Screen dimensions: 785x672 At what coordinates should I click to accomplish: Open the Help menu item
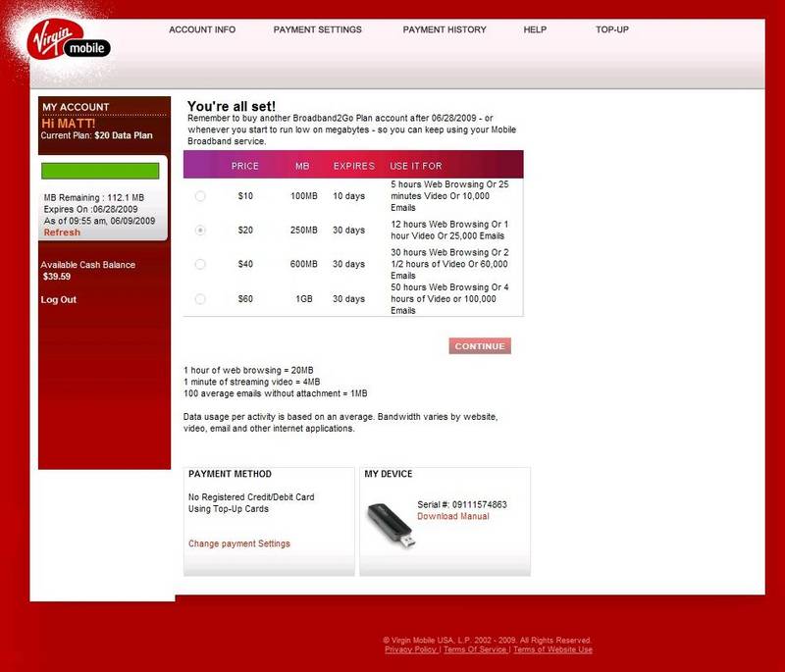point(535,29)
